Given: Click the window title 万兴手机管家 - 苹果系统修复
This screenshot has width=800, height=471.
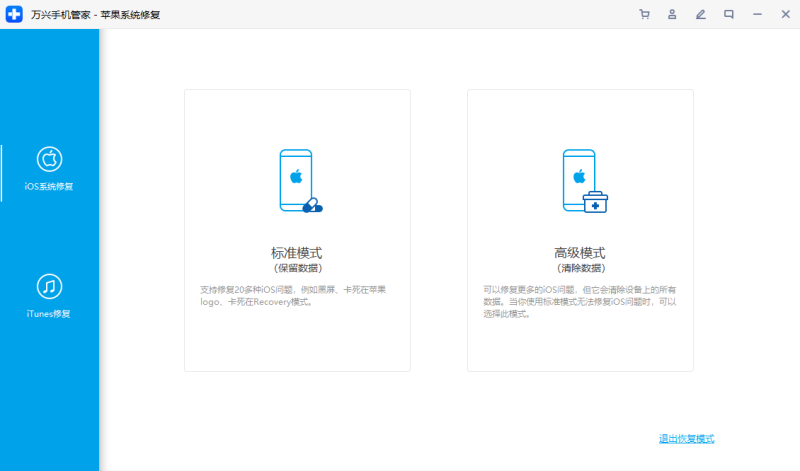Looking at the screenshot, I should point(95,15).
